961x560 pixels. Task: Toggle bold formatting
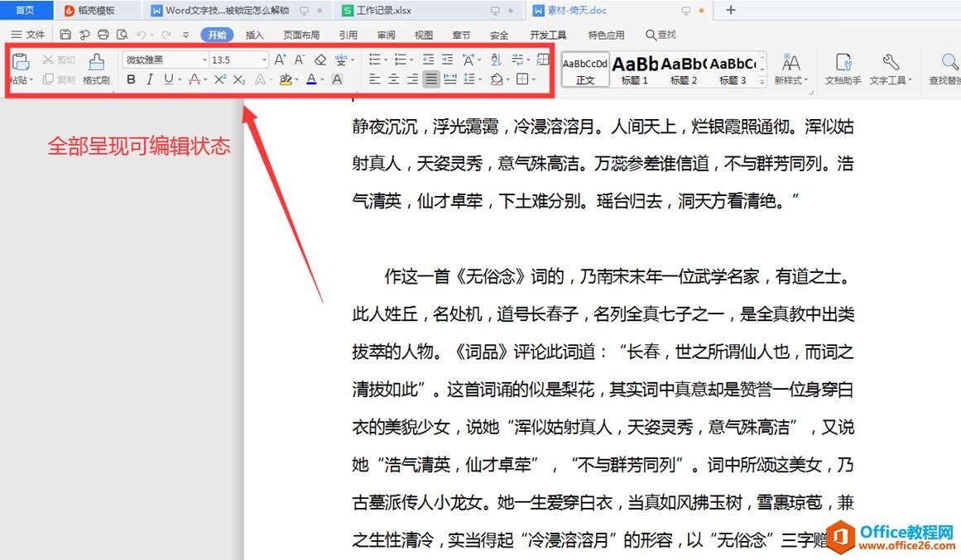[x=131, y=79]
